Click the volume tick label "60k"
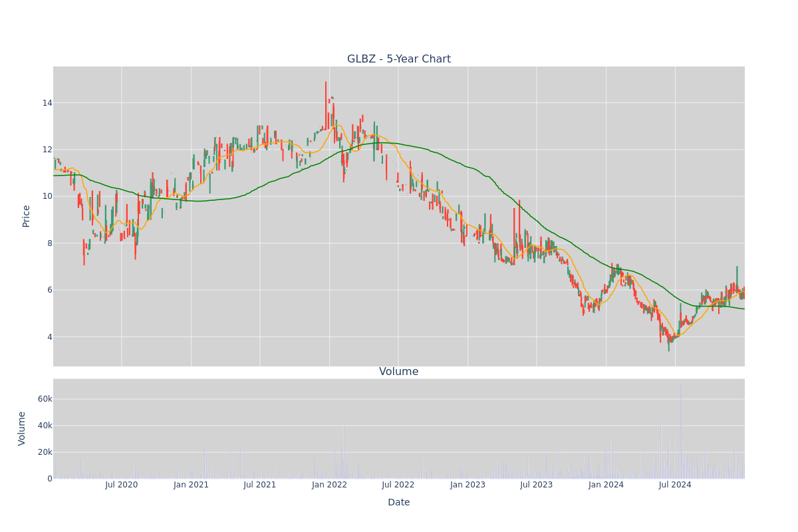 click(x=45, y=399)
